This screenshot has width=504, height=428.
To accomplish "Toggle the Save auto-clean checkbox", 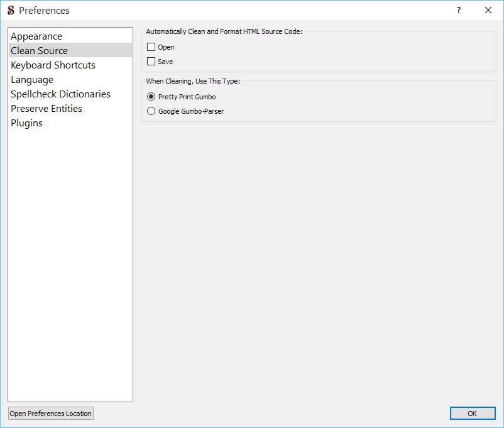I will click(x=151, y=62).
